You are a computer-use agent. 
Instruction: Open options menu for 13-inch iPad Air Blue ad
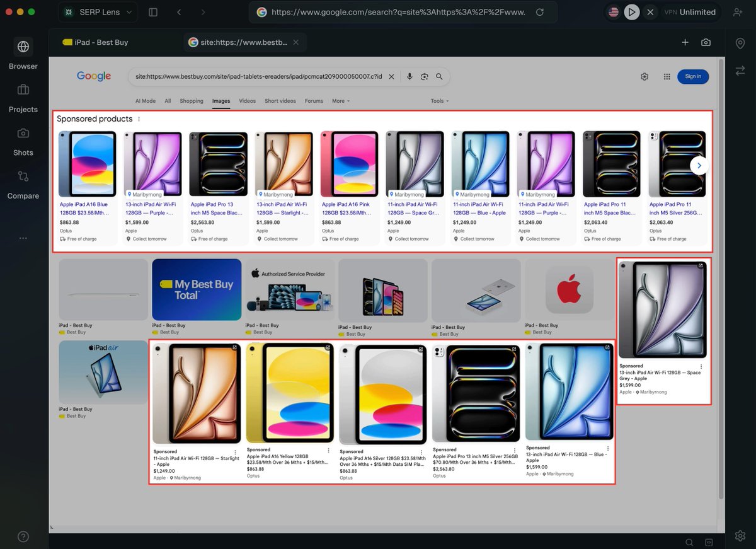coord(607,448)
